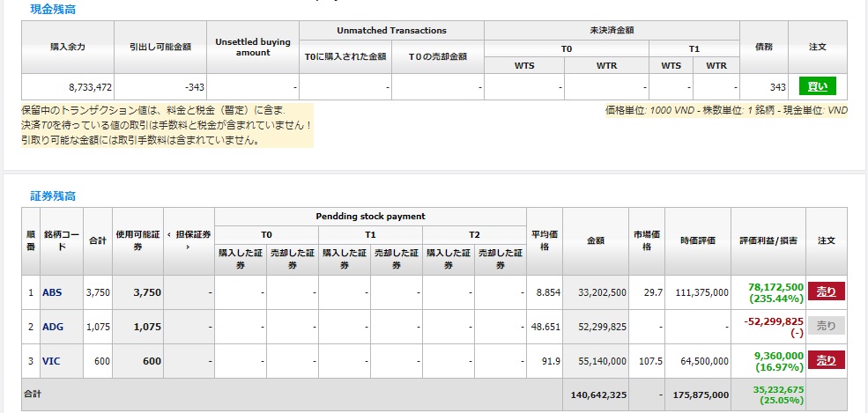
Task: Click the 現金残高 section heading
Action: [55, 10]
